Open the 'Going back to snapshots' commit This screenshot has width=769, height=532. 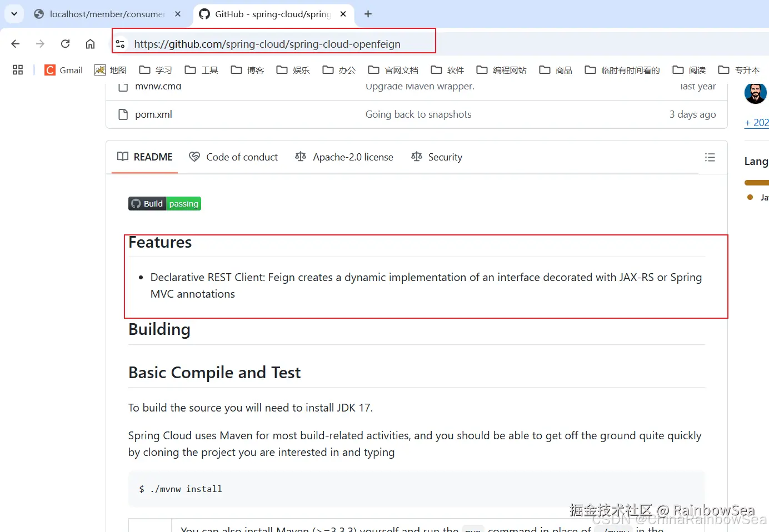click(x=418, y=114)
